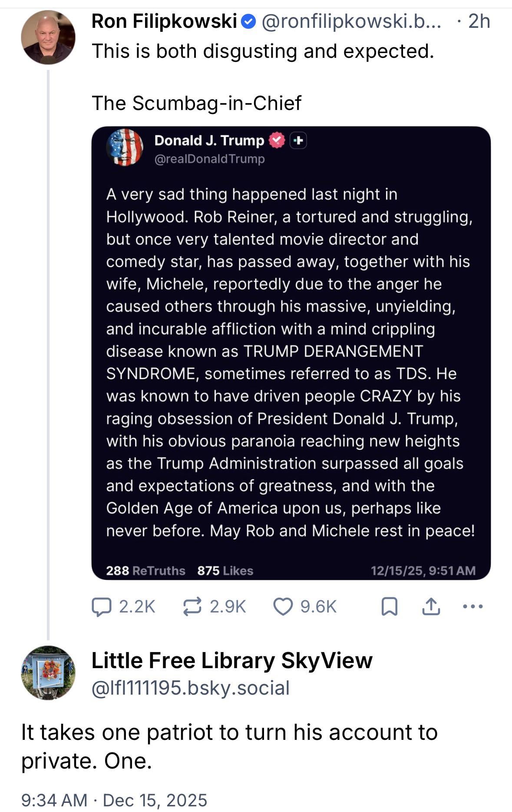Like the post with the heart icon
The width and height of the screenshot is (512, 812).
283,607
